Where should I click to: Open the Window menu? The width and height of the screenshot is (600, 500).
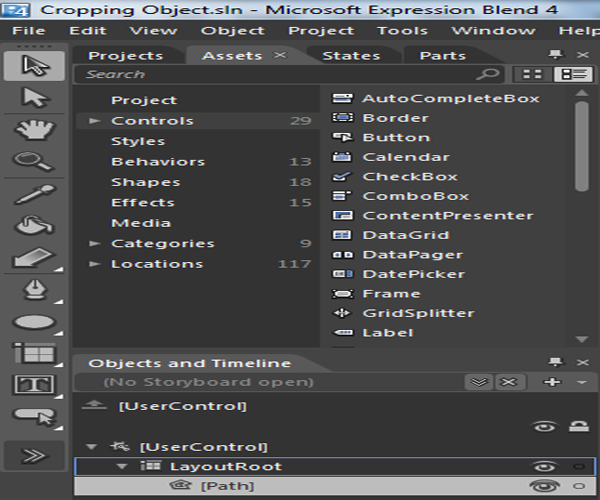tap(493, 31)
